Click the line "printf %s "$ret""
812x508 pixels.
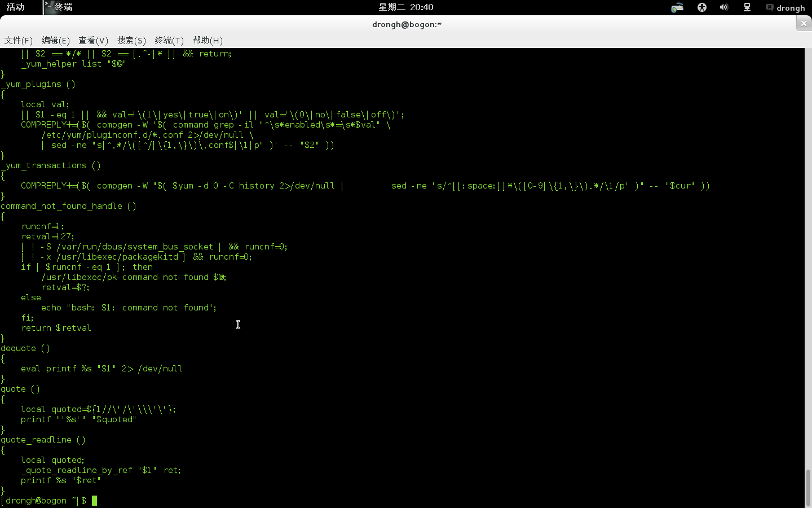click(61, 480)
